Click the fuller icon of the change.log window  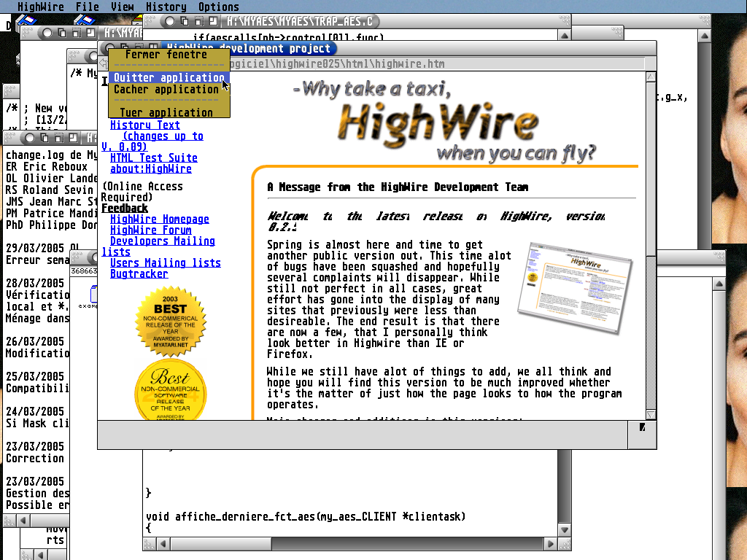(73, 138)
